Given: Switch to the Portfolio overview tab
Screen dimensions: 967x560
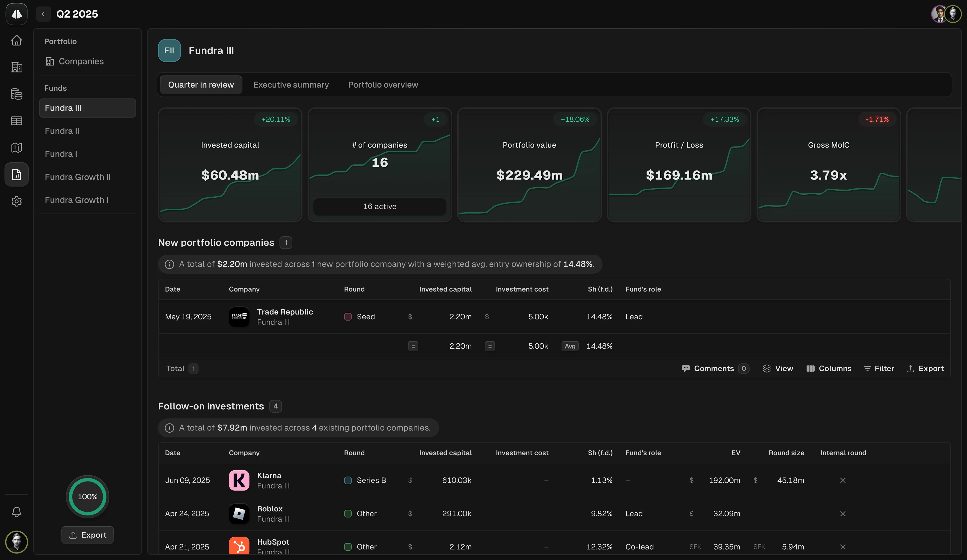Looking at the screenshot, I should click(x=383, y=85).
